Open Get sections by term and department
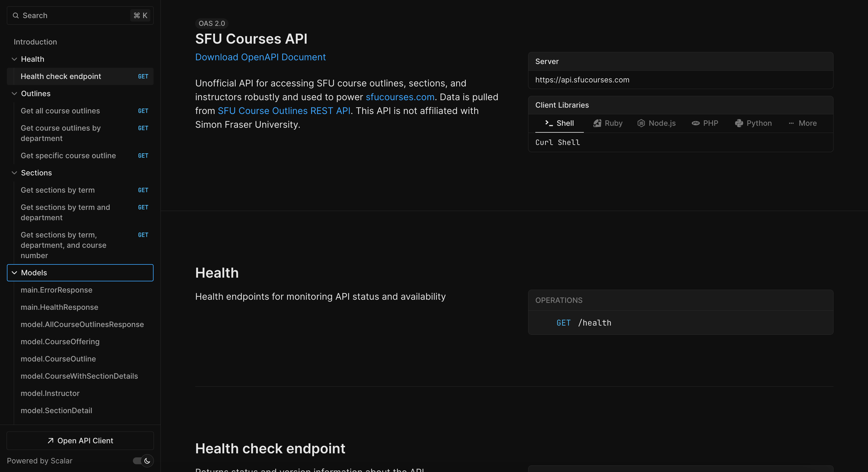Screen dimensions: 868x472 80,212
